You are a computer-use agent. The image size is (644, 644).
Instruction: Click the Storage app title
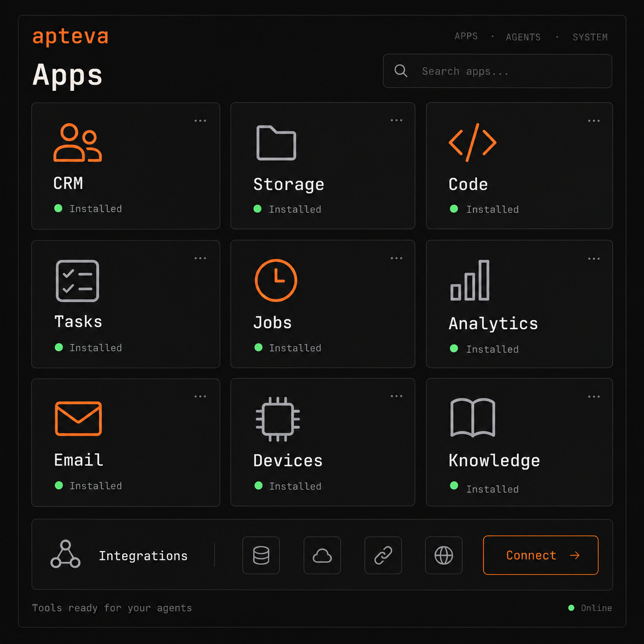(289, 184)
